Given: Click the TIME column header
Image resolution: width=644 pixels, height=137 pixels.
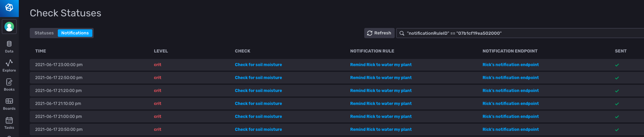Looking at the screenshot, I should pos(40,51).
